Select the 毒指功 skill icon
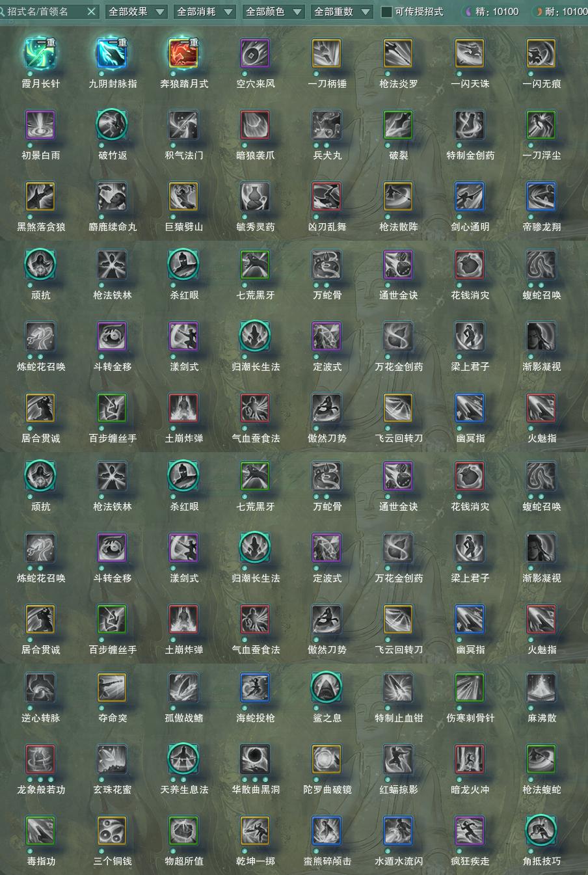This screenshot has width=588, height=875. point(41,831)
